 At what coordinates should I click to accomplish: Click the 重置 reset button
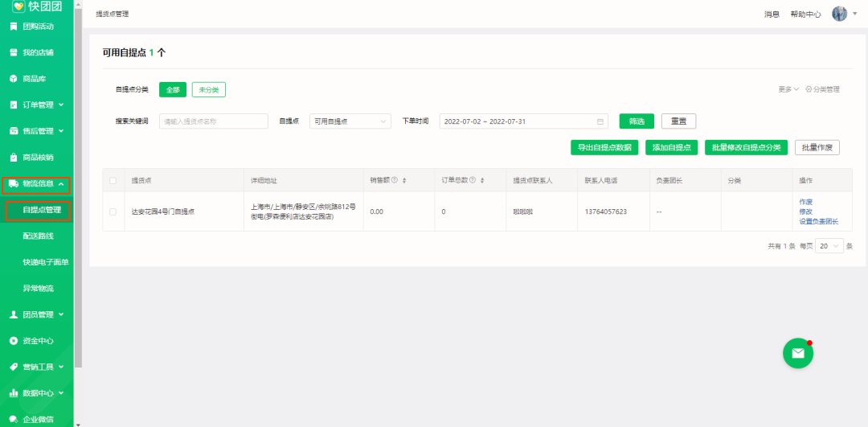(x=678, y=121)
